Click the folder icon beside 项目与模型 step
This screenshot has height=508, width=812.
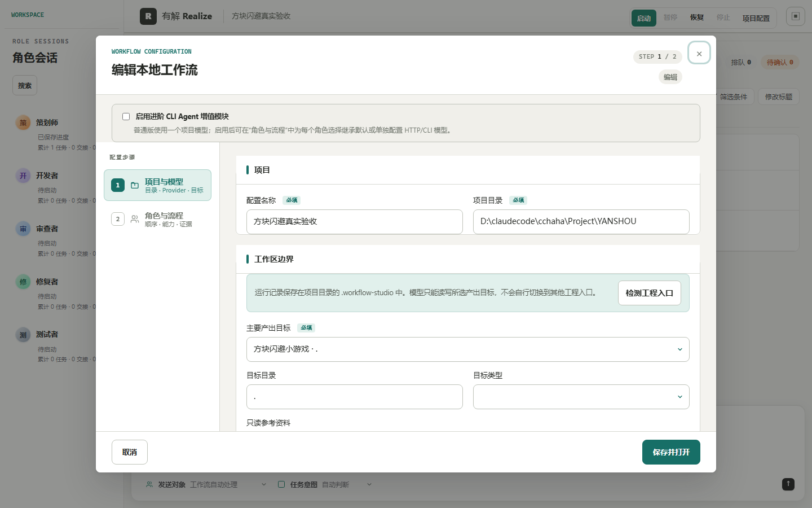point(135,185)
